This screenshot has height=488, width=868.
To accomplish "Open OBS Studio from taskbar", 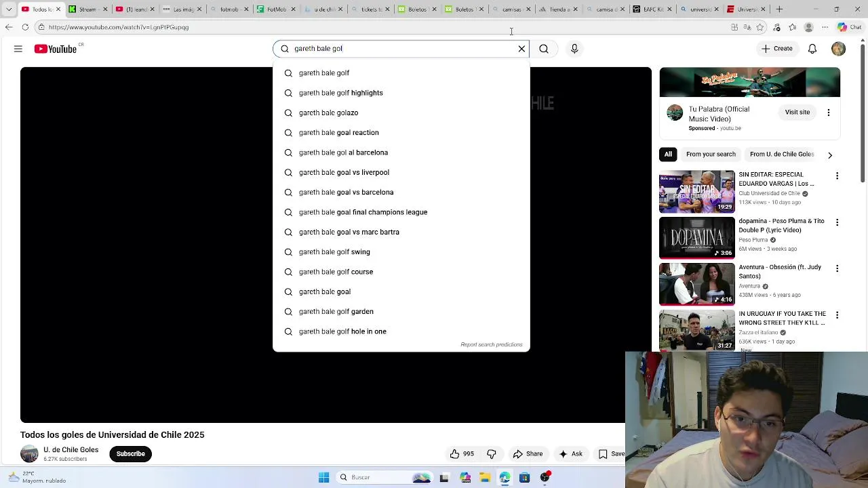I will point(545,478).
